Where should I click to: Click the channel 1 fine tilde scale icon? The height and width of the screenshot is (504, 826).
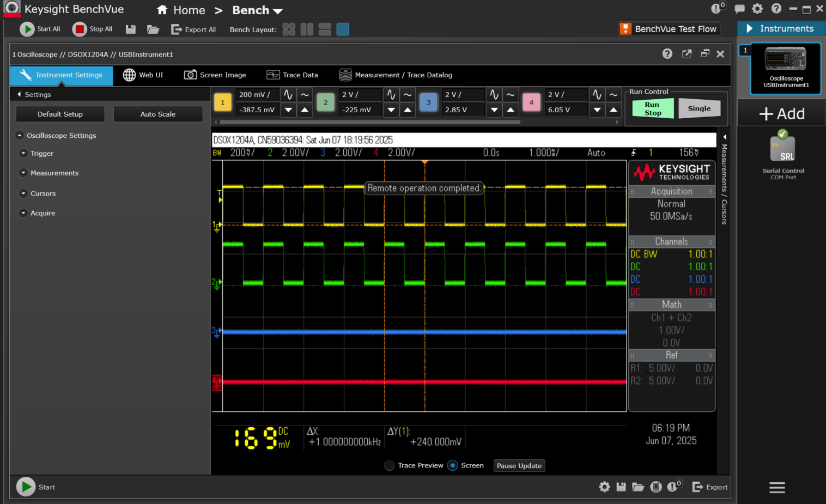tap(305, 95)
